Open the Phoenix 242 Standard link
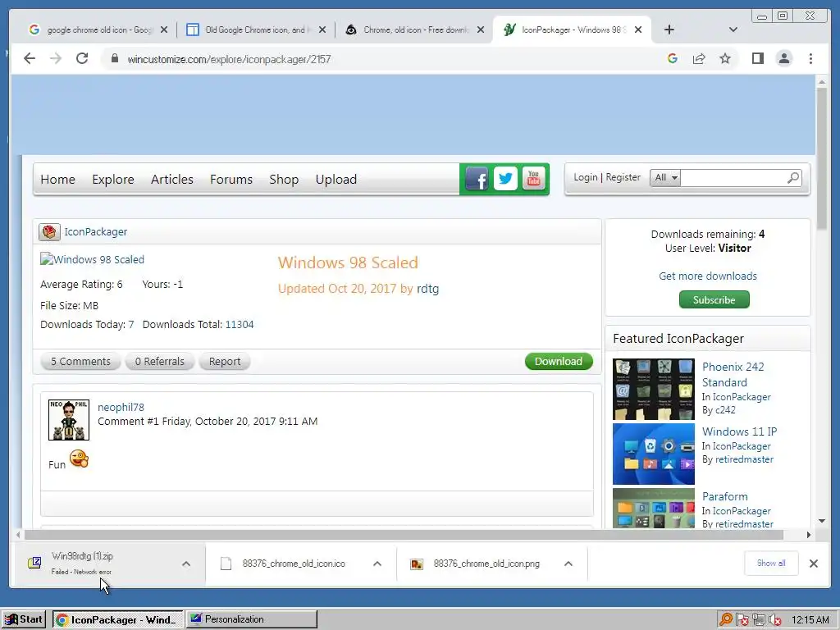This screenshot has width=840, height=630. 733,374
